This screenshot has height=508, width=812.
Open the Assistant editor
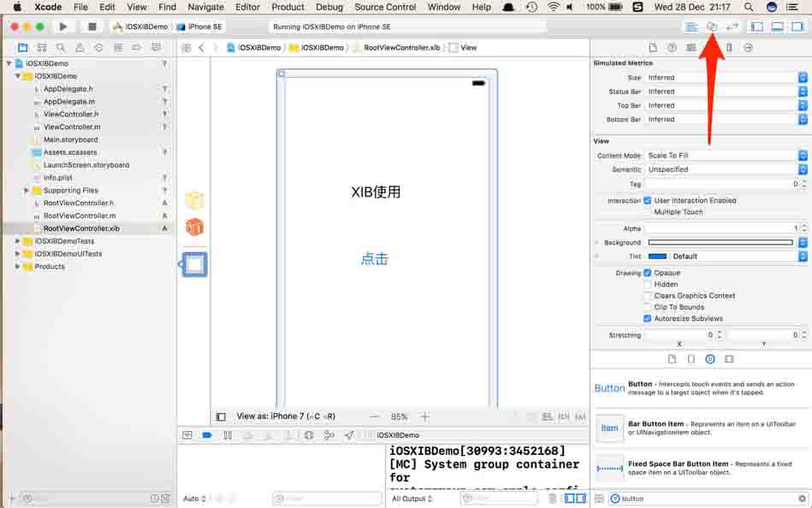click(x=710, y=27)
